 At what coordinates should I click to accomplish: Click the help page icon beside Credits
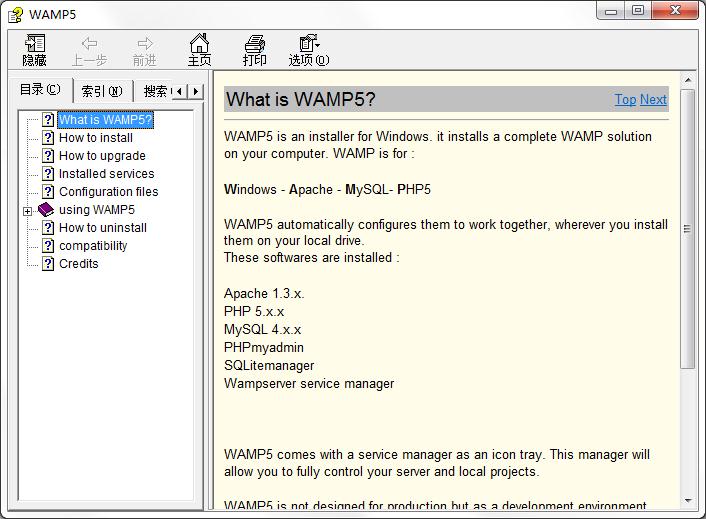click(48, 264)
